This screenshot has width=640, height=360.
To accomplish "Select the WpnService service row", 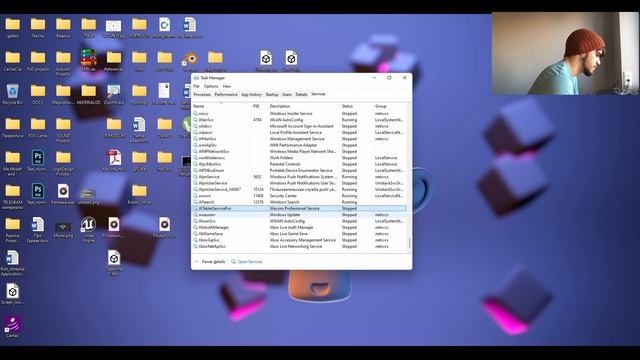I will [x=300, y=177].
